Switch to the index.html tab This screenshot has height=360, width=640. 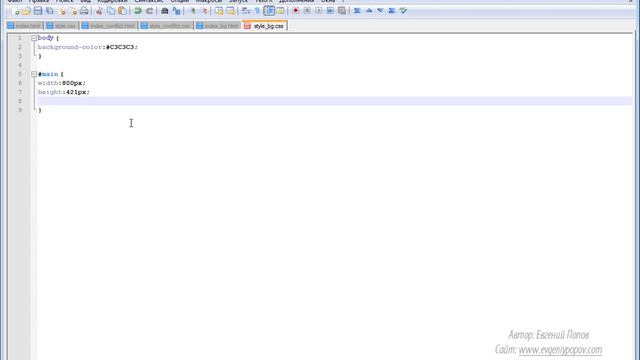click(24, 26)
